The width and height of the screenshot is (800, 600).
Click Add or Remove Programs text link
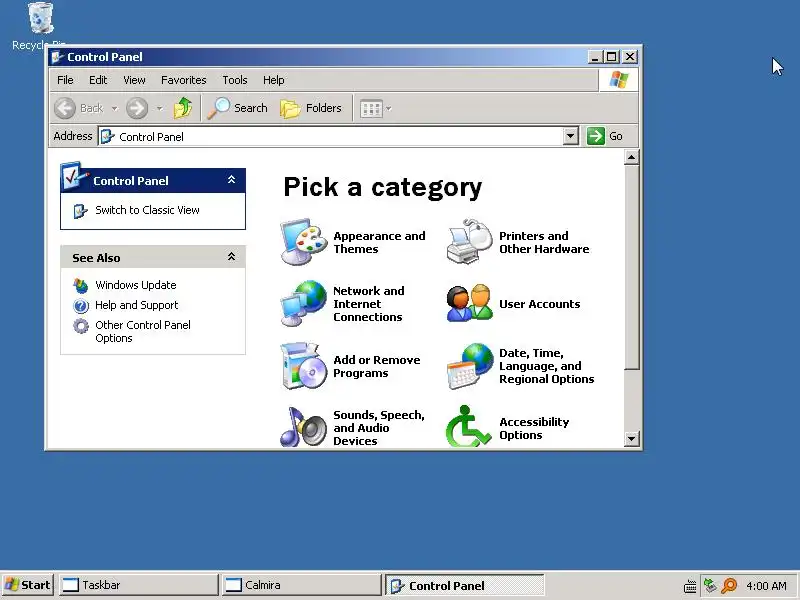(x=377, y=366)
